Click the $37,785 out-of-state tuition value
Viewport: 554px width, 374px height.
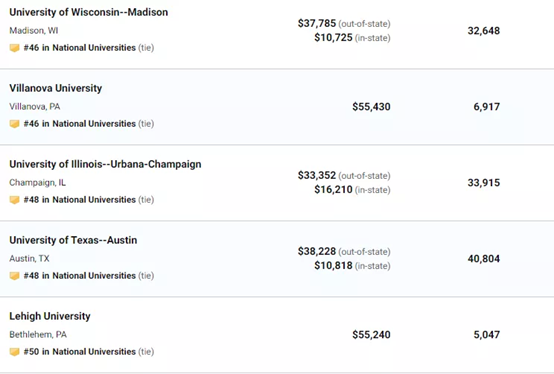(x=317, y=23)
